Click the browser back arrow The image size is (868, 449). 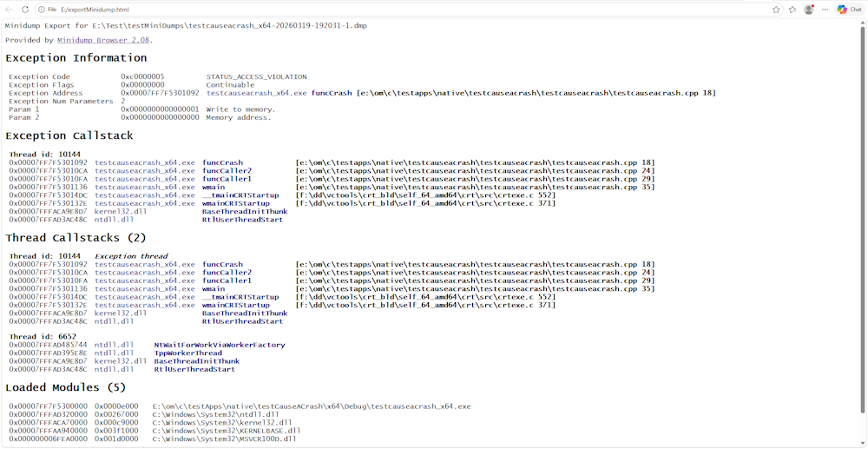point(9,10)
